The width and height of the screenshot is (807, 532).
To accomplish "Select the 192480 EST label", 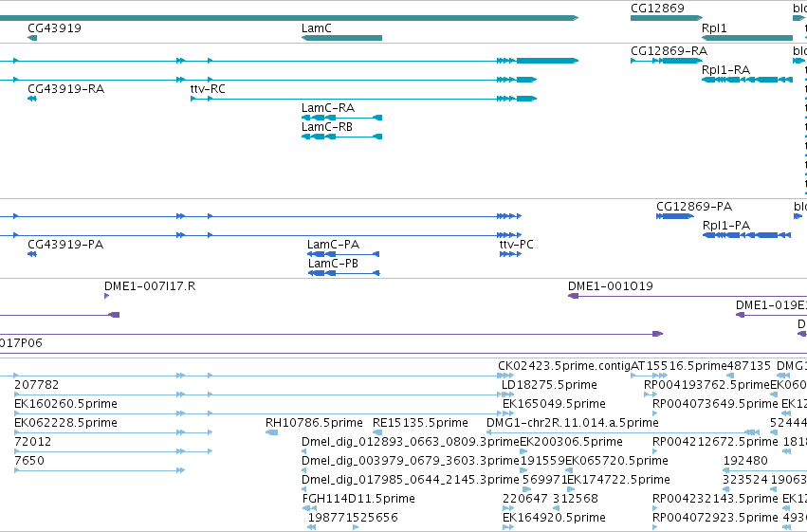I will pos(745,461).
